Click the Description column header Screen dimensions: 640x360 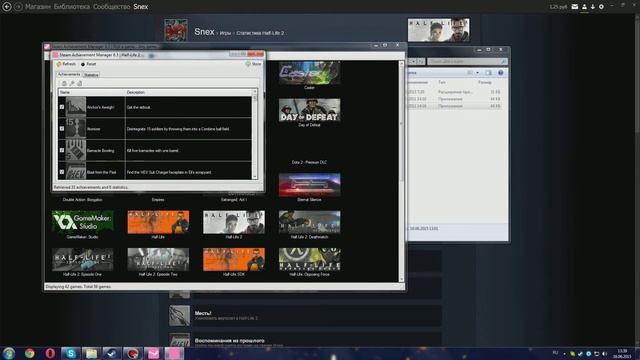189,92
